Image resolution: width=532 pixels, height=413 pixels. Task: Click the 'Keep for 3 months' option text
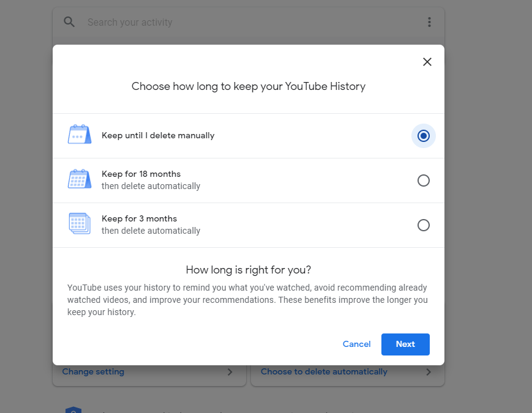point(139,219)
